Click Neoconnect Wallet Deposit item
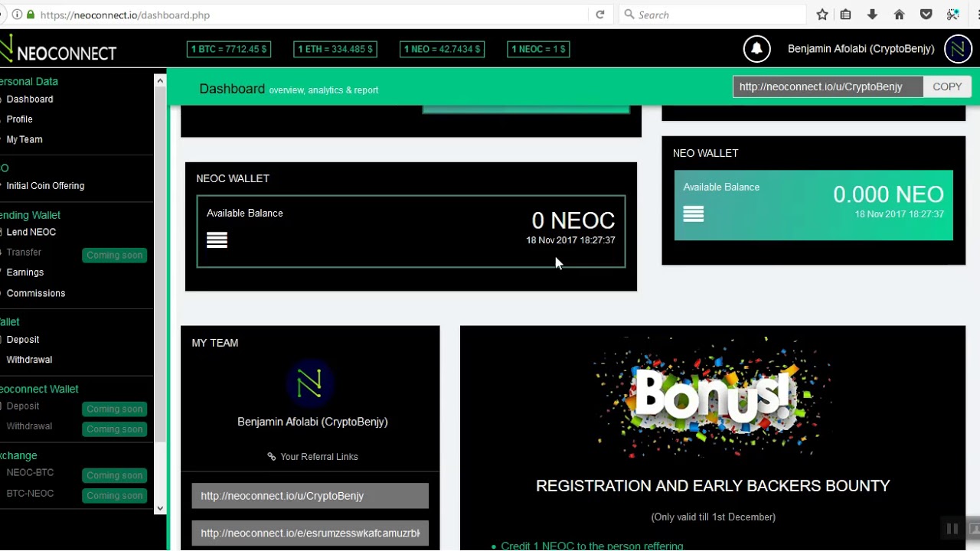Screen dimensions: 980x551 pos(23,406)
